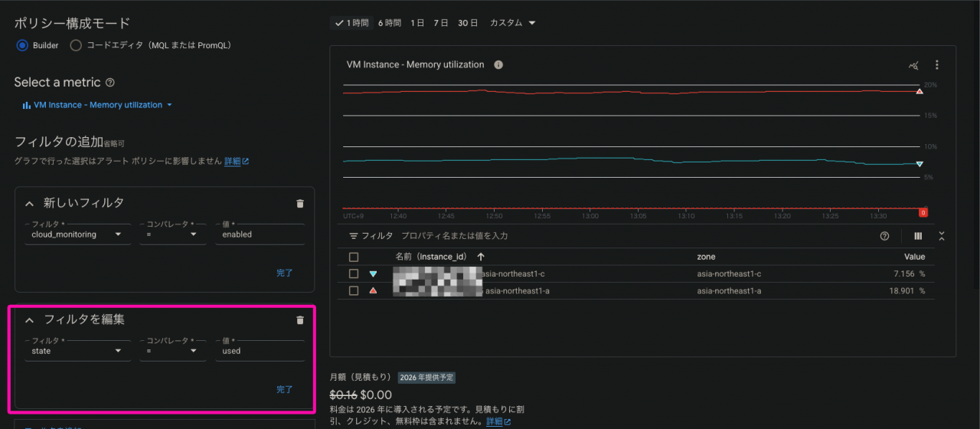The image size is (980, 429).
Task: Collapse the 新しいフィルタ section with its chevron
Action: (x=30, y=204)
